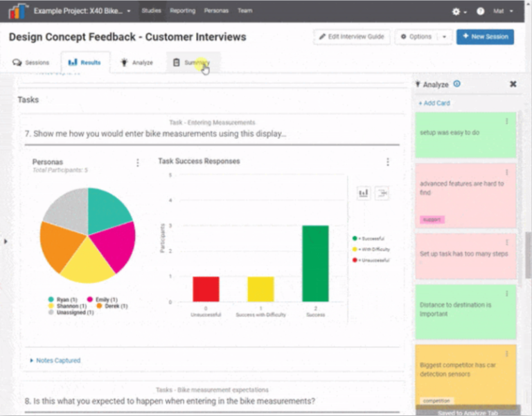532x416 pixels.
Task: Click the New Session button
Action: pyautogui.click(x=485, y=37)
